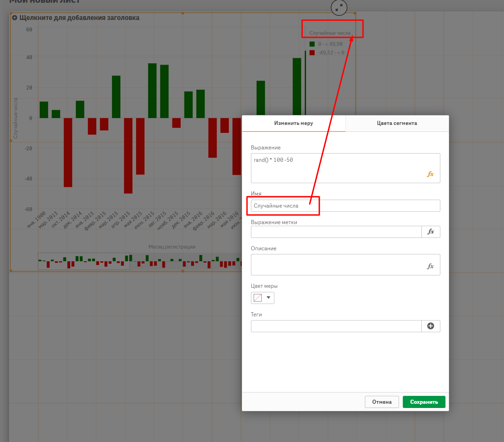Open fx editor in Описание field
Screen dimensions: 504x442
pos(430,266)
